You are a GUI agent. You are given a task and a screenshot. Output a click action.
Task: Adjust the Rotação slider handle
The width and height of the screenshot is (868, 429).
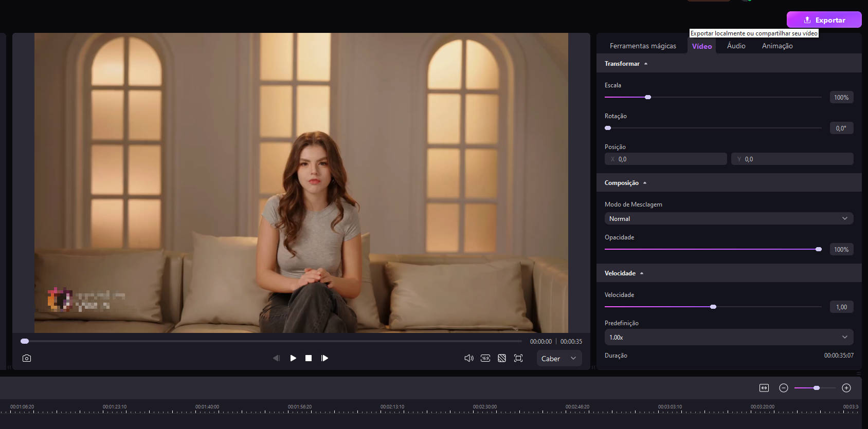pyautogui.click(x=608, y=128)
